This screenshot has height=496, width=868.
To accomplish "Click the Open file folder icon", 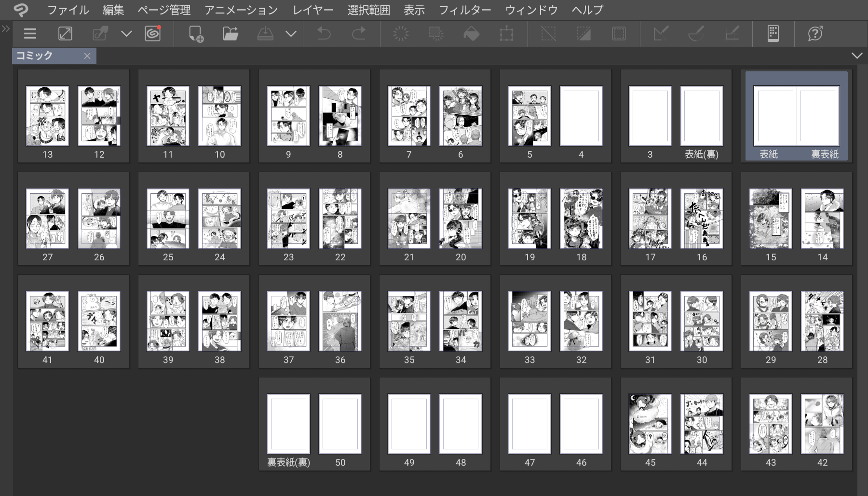I will click(x=231, y=34).
